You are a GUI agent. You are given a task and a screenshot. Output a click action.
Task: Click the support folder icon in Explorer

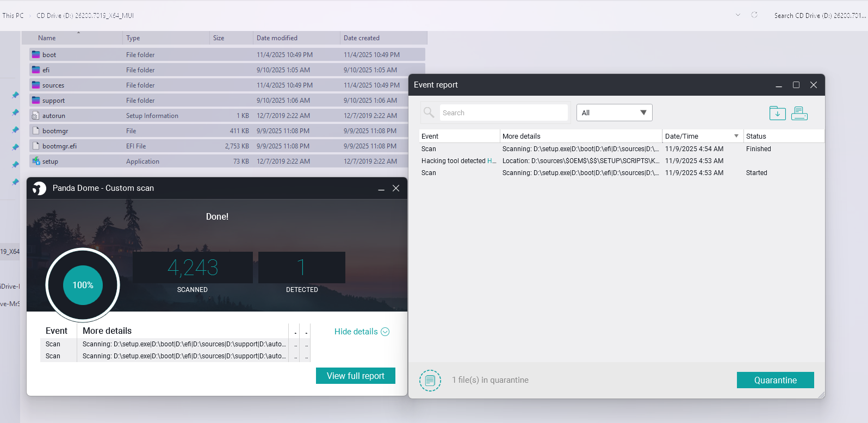(x=36, y=100)
